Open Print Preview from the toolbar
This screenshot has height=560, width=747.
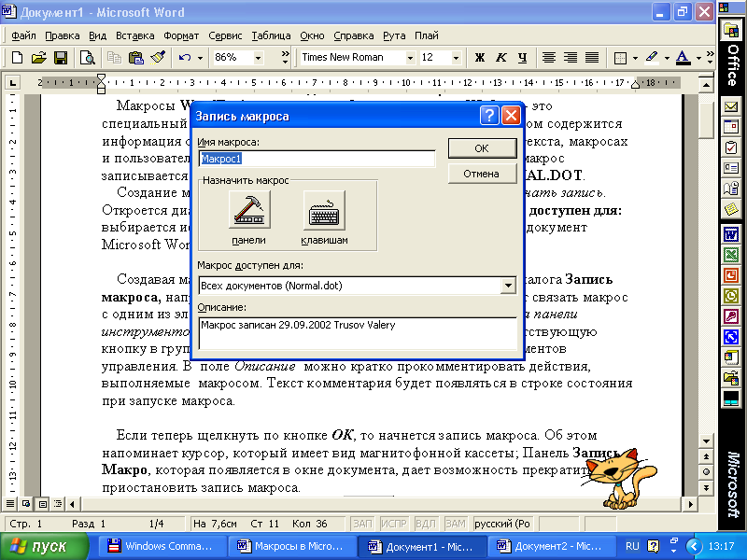coord(88,58)
